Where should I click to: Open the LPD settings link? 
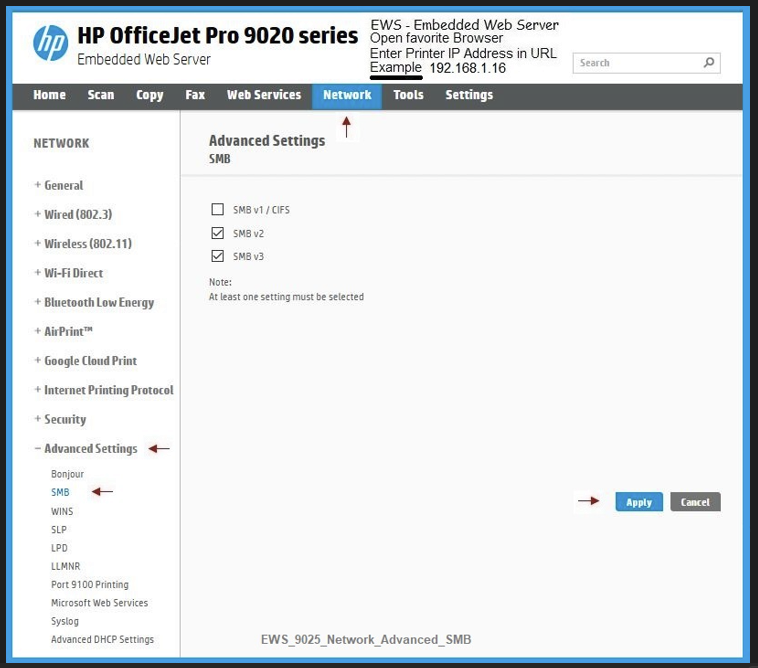(x=59, y=548)
